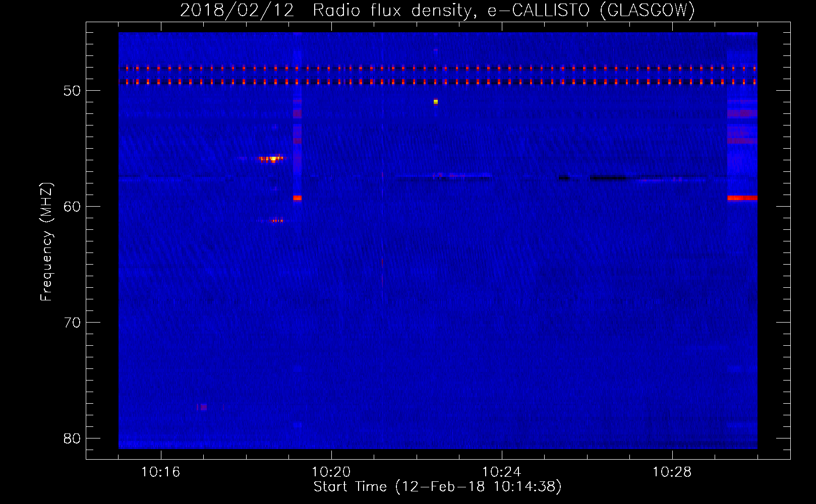Click the plot title '2018/02/12 Radio flux density'
The width and height of the screenshot is (816, 504).
437,10
